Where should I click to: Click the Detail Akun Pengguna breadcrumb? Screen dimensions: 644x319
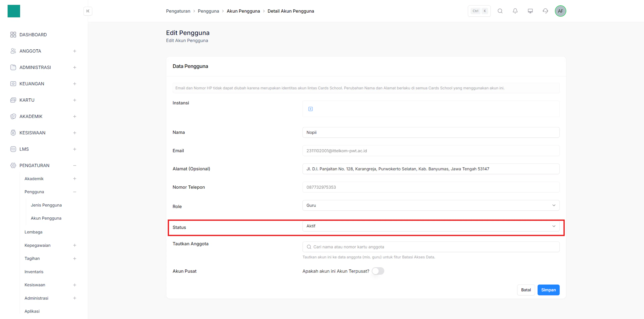coord(291,11)
